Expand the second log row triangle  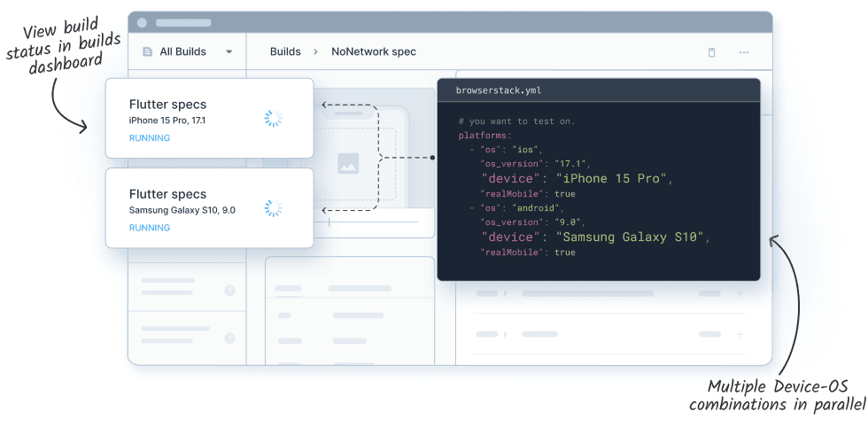click(506, 334)
